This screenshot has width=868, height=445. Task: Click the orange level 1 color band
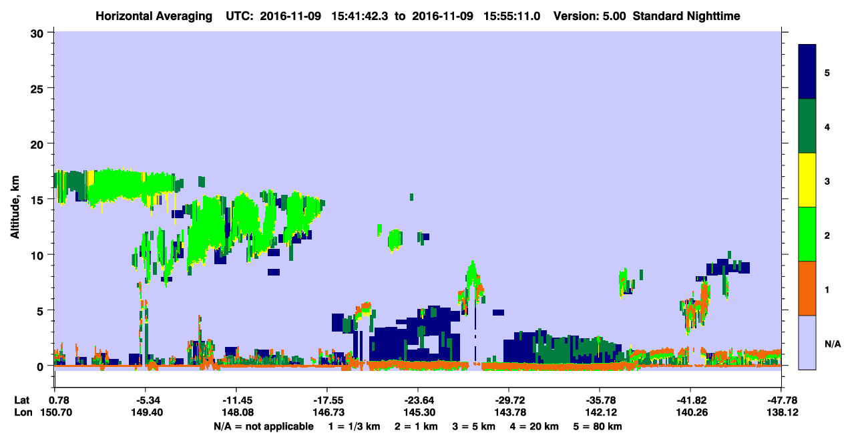(807, 288)
